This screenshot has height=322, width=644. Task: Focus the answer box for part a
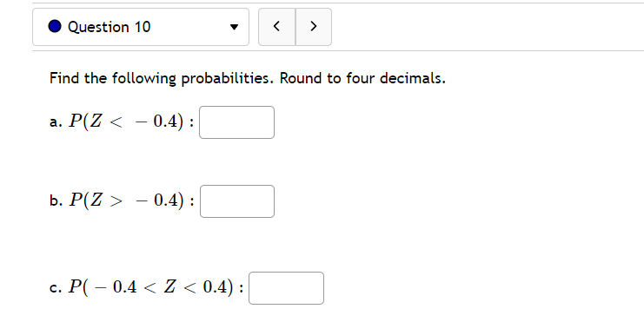click(236, 122)
